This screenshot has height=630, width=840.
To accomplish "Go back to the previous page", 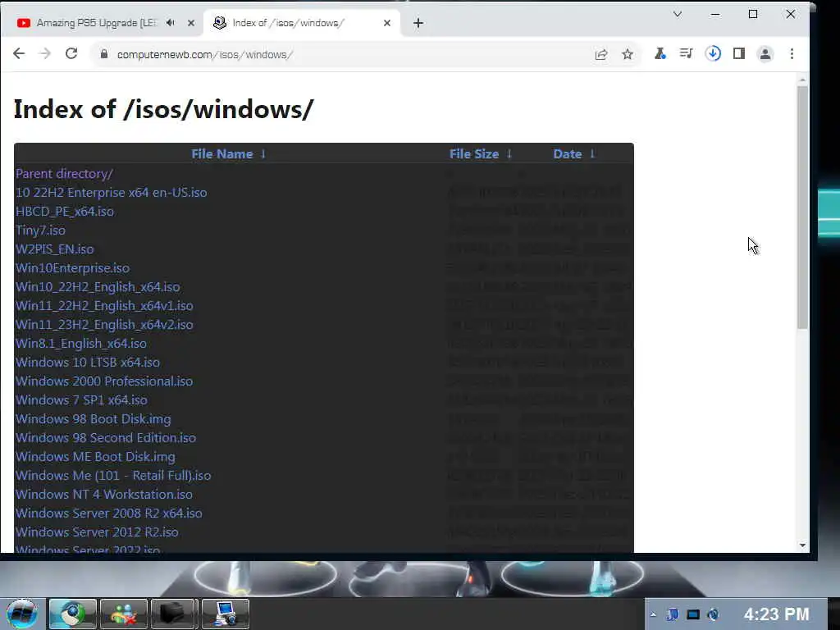I will [19, 53].
